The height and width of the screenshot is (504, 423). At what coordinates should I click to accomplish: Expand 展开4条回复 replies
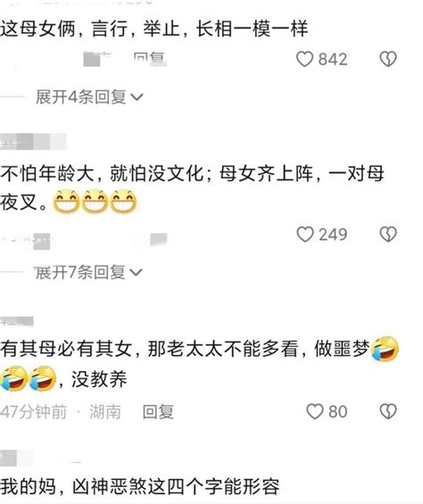[x=89, y=96]
